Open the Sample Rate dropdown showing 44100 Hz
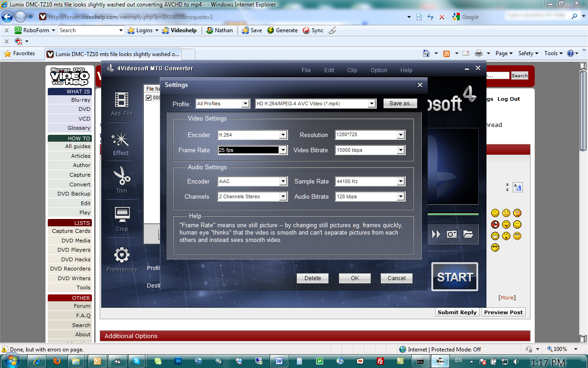Viewport: 588px width, 368px height. [x=370, y=181]
